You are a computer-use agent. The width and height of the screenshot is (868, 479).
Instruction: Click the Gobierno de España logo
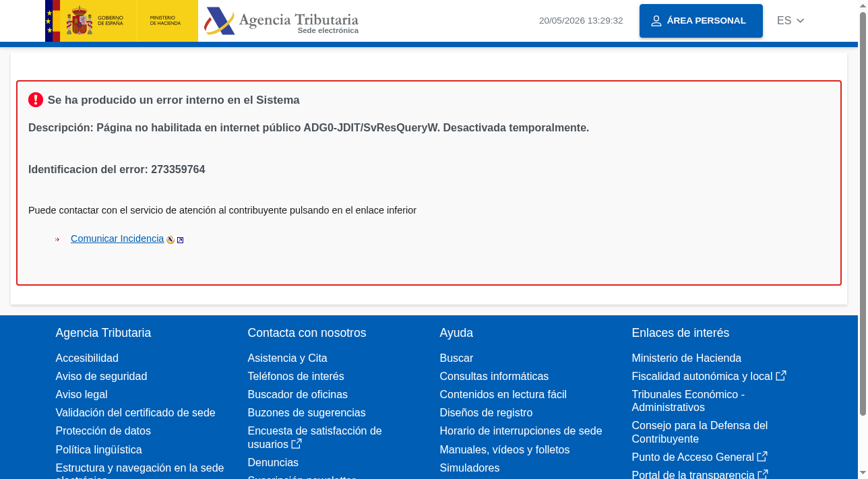[90, 21]
